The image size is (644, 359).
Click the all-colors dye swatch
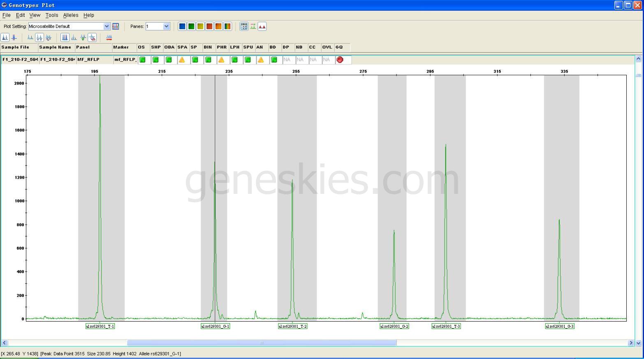pyautogui.click(x=227, y=26)
